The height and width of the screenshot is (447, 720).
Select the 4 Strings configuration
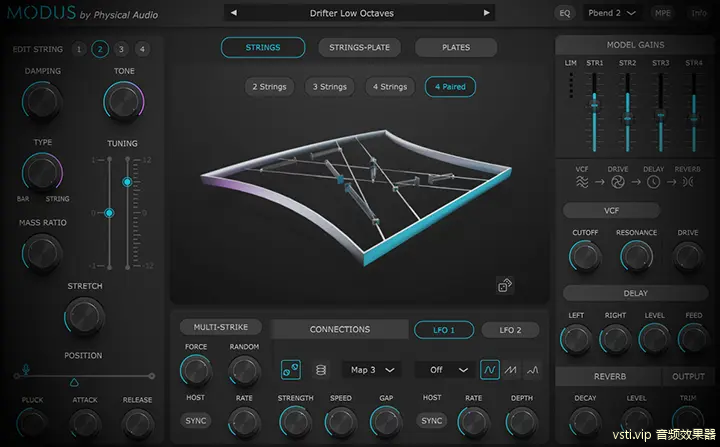(390, 87)
